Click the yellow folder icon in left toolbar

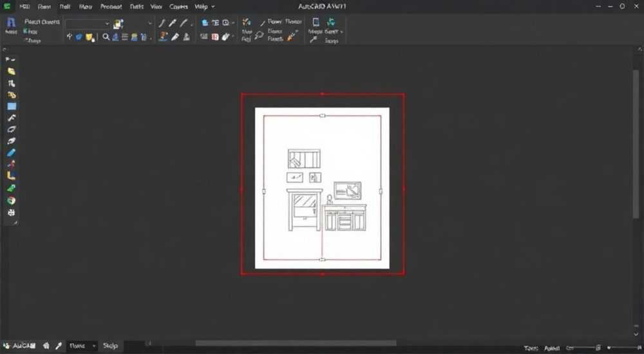coord(11,71)
